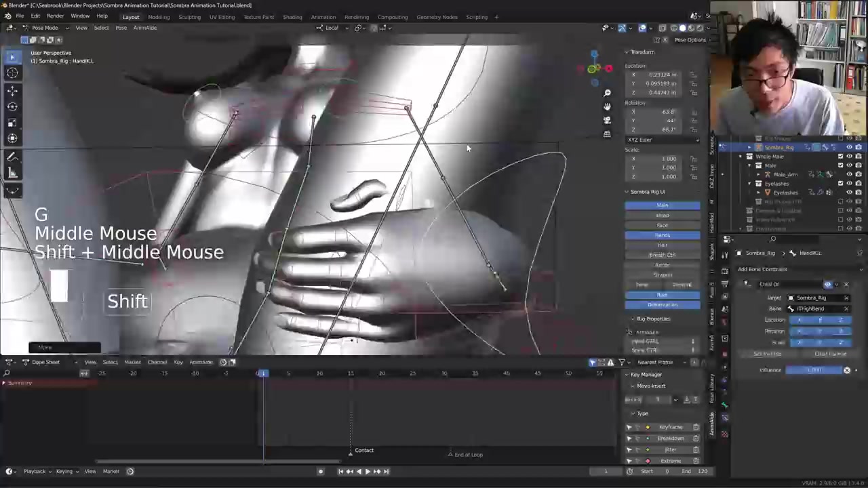Toggle Child Of constraint visibility eye
Image resolution: width=868 pixels, height=488 pixels.
tap(827, 284)
